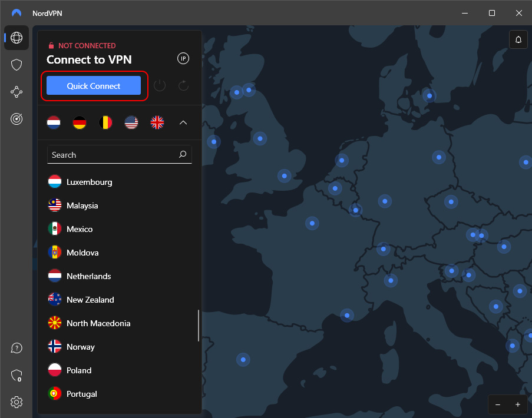Connect to Poland in the list

tap(120, 370)
